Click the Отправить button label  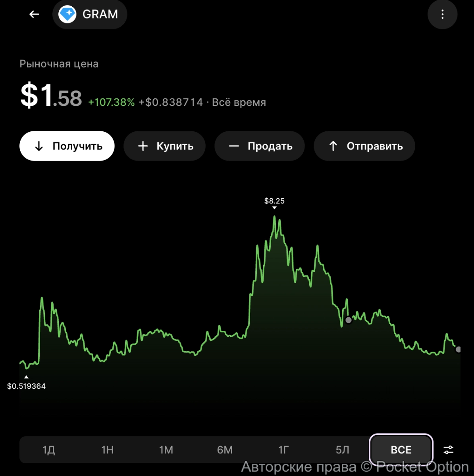[x=375, y=146]
